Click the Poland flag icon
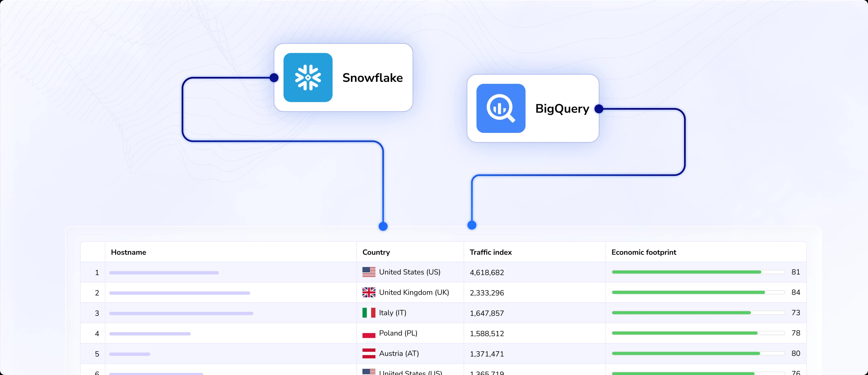 coord(369,333)
